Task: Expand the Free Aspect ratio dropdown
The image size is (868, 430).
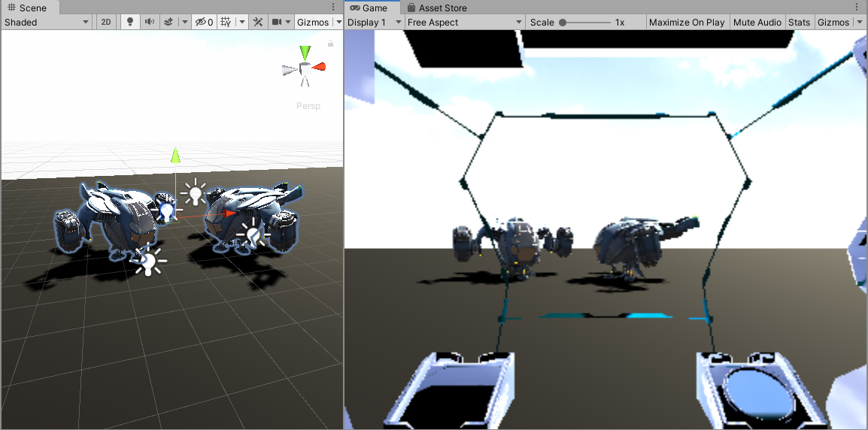Action: tap(464, 22)
